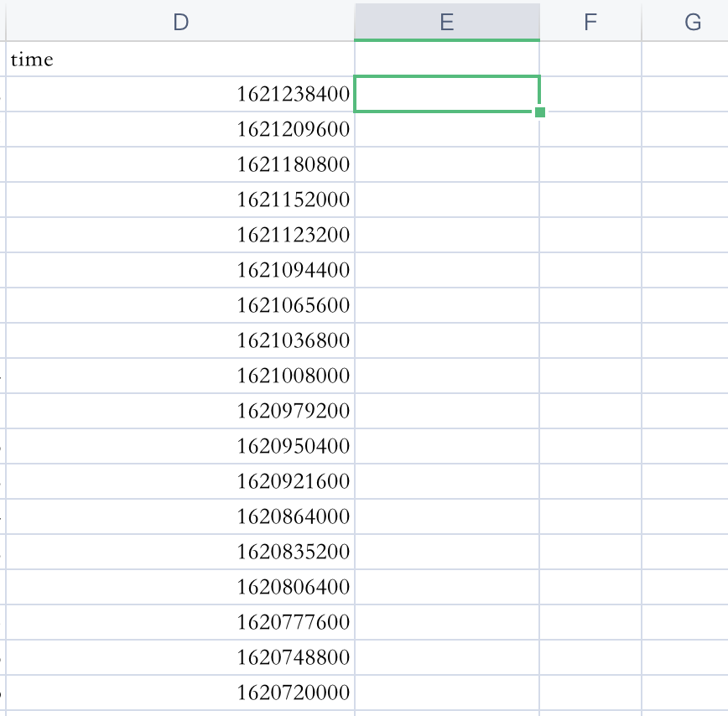Select cell containing 1621123200
This screenshot has height=716, width=728.
pos(180,236)
